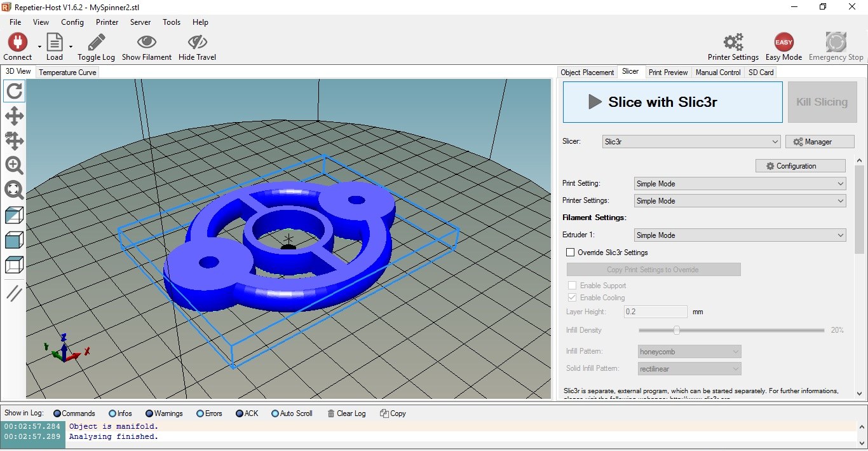
Task: Toggle the Enable Cooling checkbox
Action: 572,298
